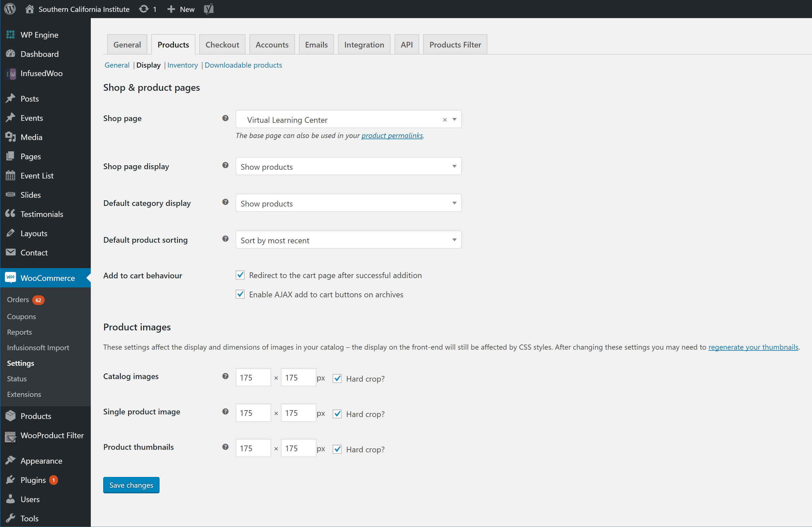This screenshot has width=812, height=527.
Task: Click help icon next to Shop page
Action: tap(225, 118)
